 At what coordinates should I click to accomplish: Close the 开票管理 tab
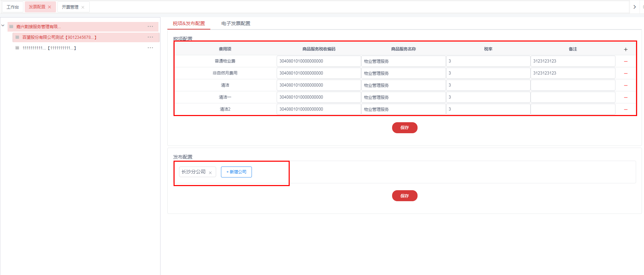pyautogui.click(x=83, y=7)
